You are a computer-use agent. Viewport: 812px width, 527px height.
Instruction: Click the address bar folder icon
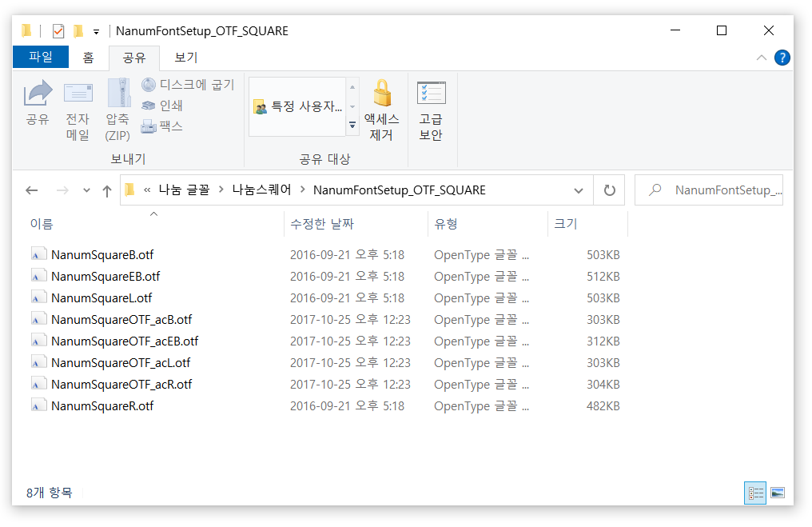coord(130,190)
